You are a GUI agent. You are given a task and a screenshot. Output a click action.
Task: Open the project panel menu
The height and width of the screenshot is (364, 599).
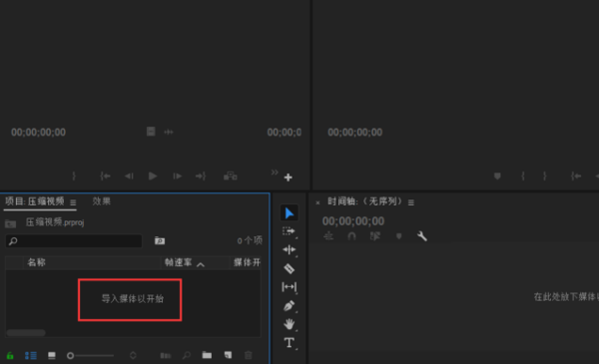tap(73, 202)
